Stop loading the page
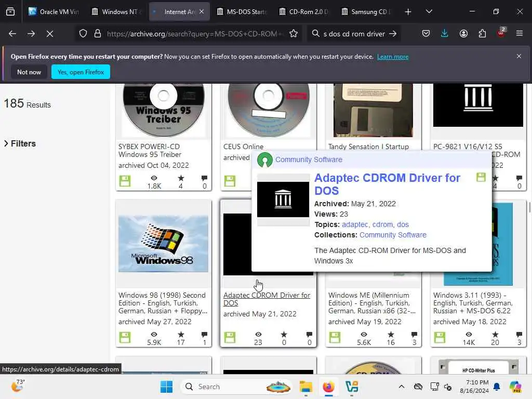Image resolution: width=532 pixels, height=399 pixels. click(50, 34)
